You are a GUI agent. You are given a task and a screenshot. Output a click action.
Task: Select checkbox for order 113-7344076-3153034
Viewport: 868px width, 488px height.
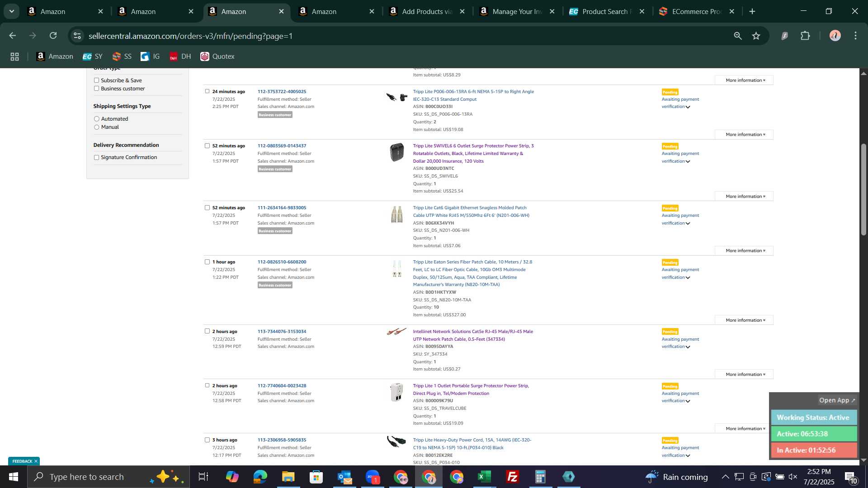pos(207,331)
